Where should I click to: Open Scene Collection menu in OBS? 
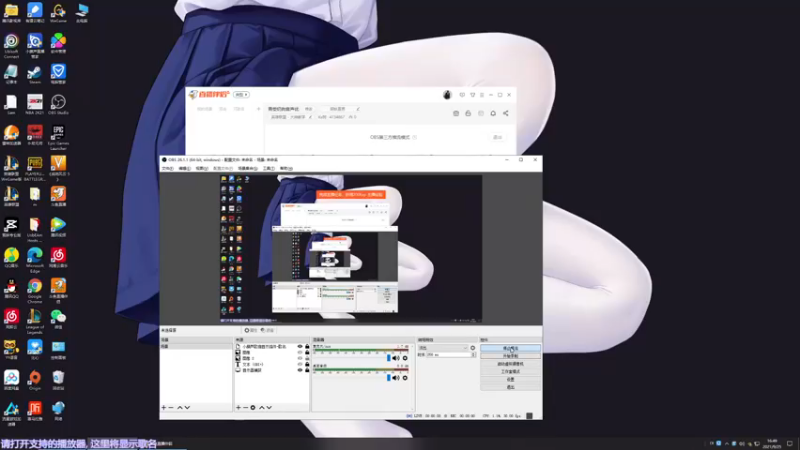247,168
